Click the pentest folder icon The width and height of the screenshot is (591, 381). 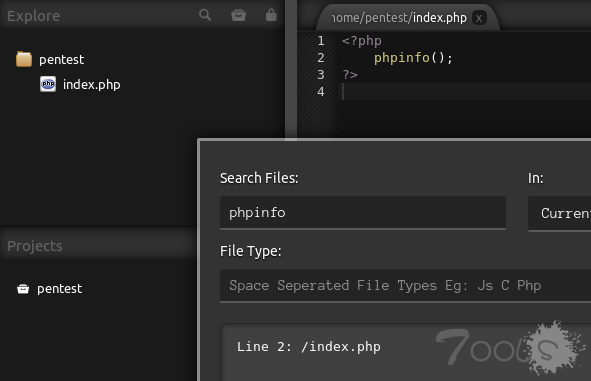(24, 59)
